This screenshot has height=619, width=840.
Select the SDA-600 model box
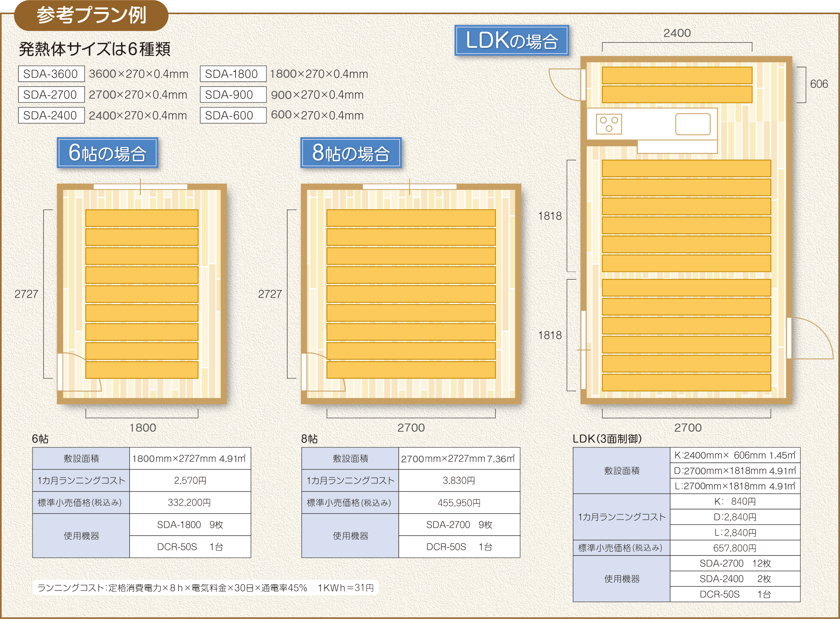233,115
